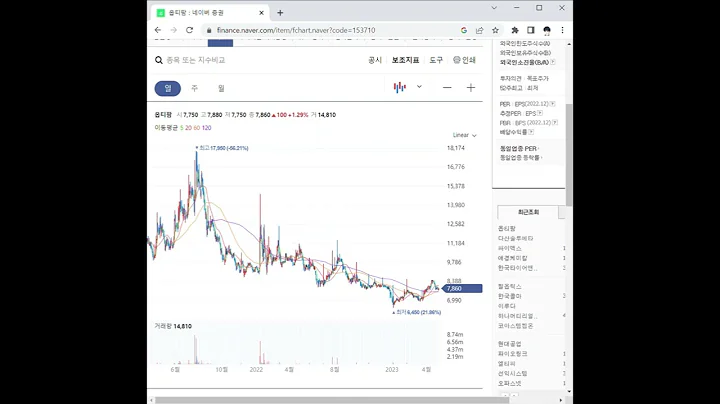This screenshot has width=720, height=404.
Task: Switch chart to 월 monthly period
Action: click(x=221, y=88)
